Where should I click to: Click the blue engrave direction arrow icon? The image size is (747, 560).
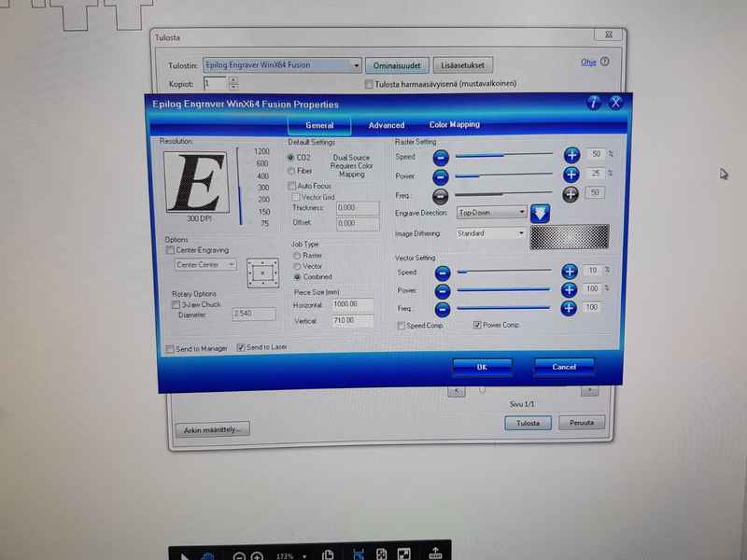point(540,214)
